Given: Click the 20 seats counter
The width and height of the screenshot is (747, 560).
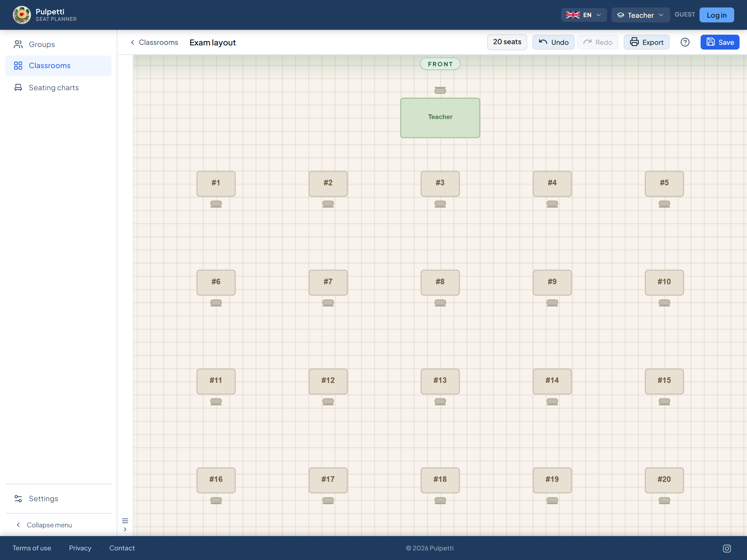Looking at the screenshot, I should pyautogui.click(x=507, y=42).
